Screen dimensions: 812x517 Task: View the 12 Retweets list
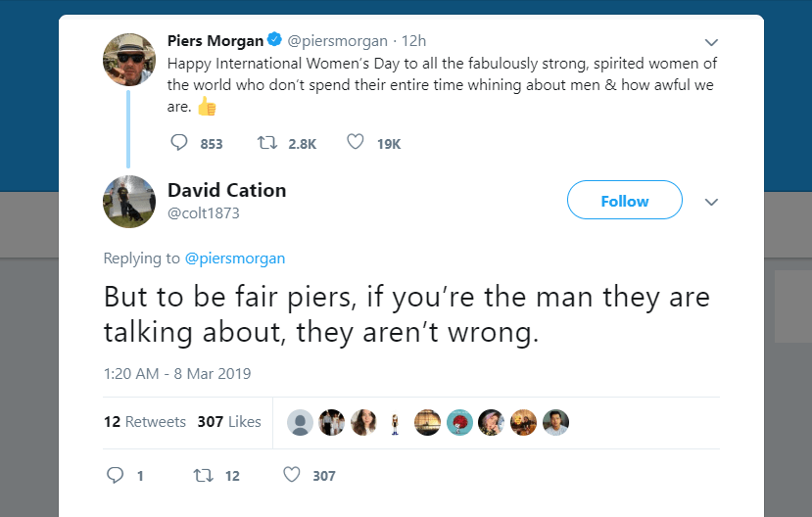[145, 422]
